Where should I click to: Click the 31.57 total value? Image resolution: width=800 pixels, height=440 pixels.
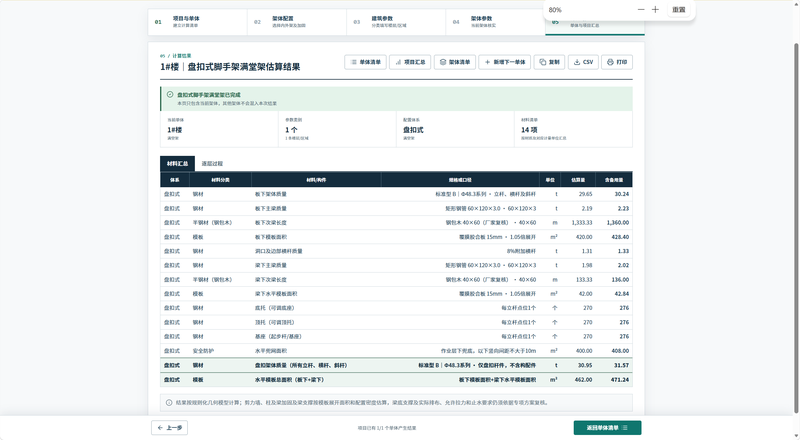(x=621, y=365)
